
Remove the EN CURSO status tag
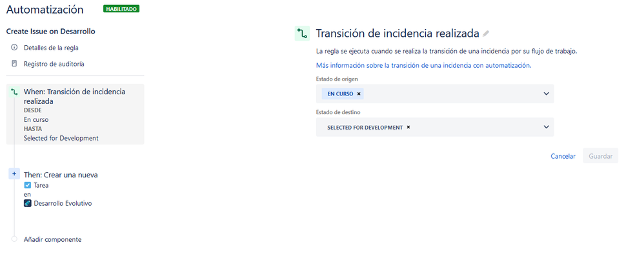(x=359, y=94)
